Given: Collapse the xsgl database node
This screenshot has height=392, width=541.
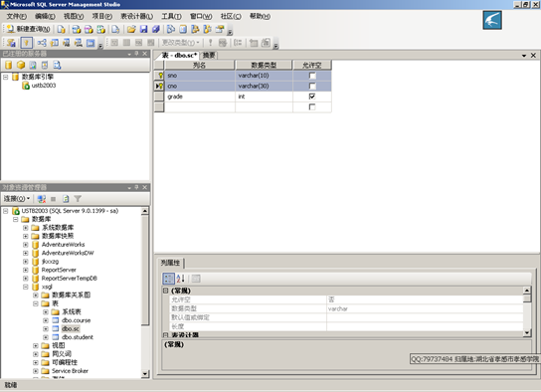Looking at the screenshot, I should 26,287.
